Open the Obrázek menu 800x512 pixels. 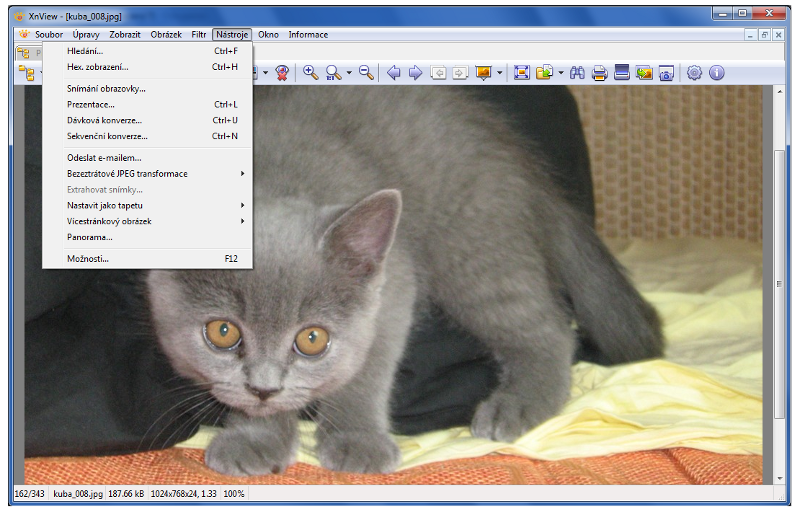[166, 35]
